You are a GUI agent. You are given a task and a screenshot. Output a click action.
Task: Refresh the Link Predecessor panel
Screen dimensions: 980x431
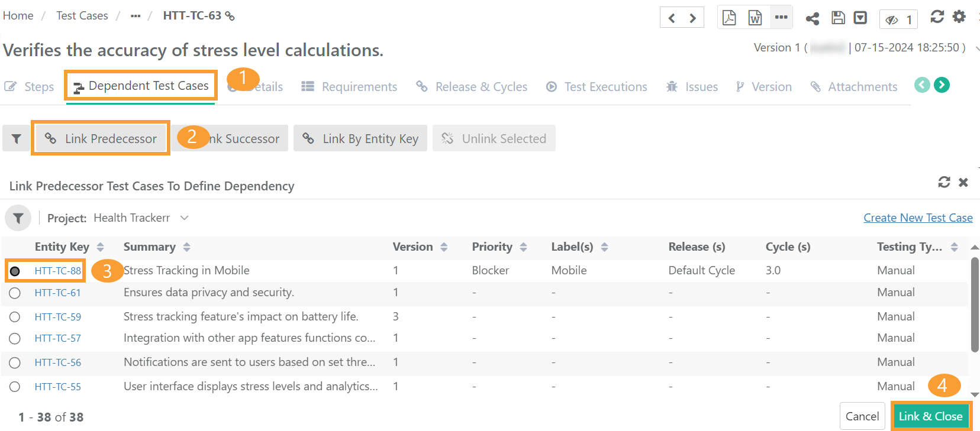[944, 182]
